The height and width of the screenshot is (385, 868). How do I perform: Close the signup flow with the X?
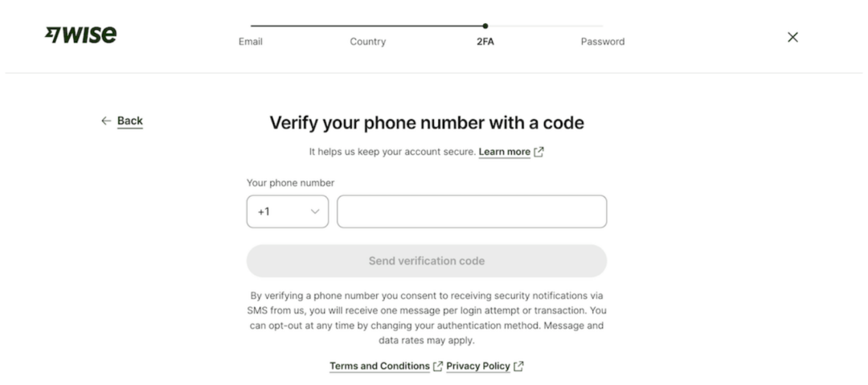point(792,37)
